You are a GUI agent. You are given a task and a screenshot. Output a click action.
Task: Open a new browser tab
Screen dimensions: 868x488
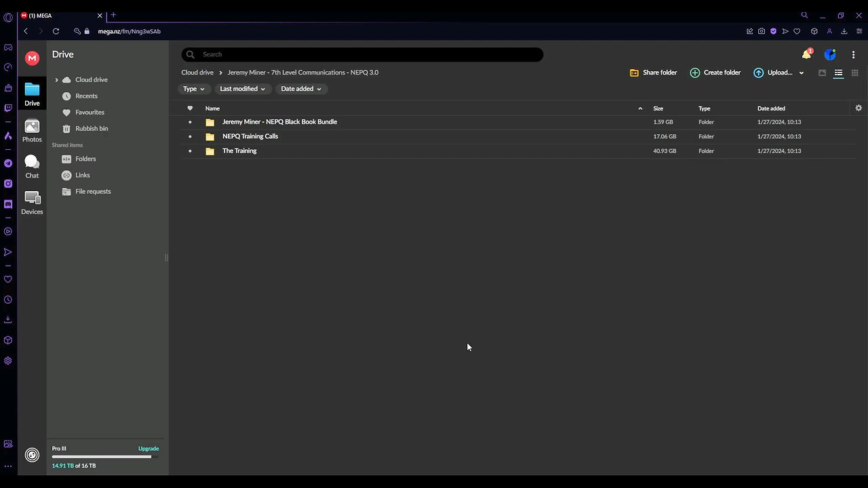pos(113,15)
